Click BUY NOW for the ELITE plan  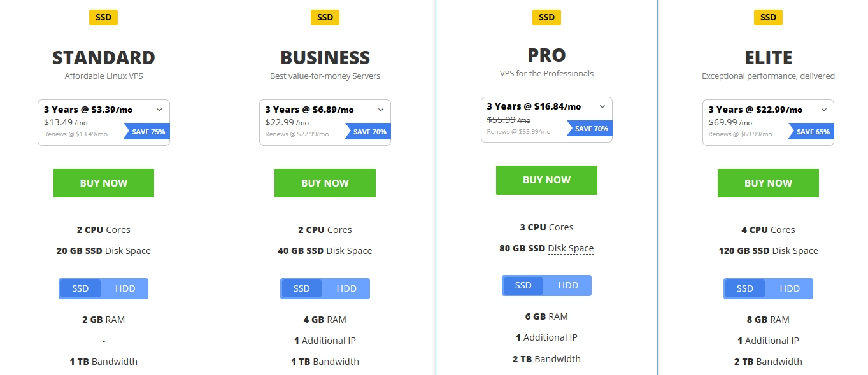point(768,183)
